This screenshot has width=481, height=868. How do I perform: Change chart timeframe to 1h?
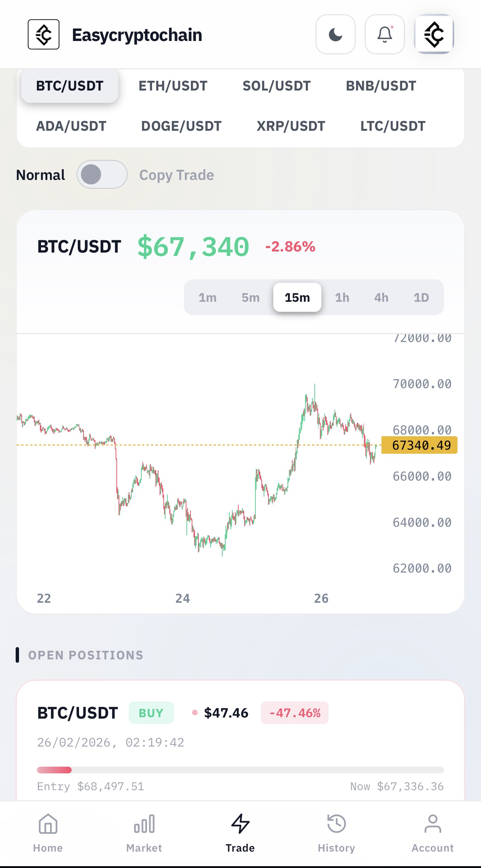click(342, 297)
